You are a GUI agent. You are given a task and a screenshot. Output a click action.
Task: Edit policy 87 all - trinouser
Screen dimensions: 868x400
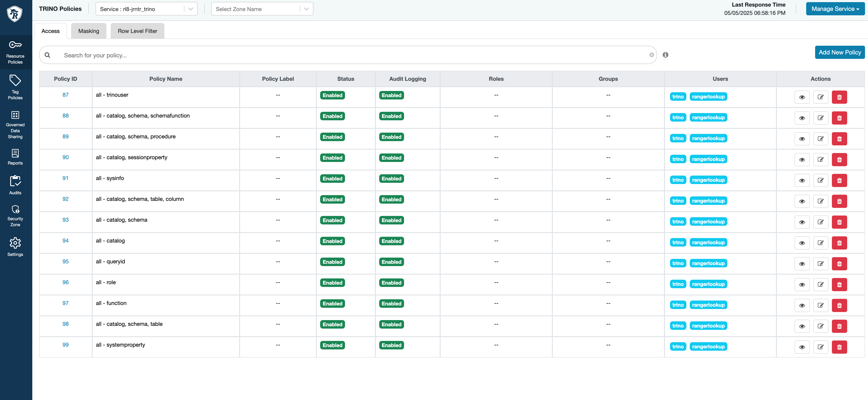tap(820, 97)
